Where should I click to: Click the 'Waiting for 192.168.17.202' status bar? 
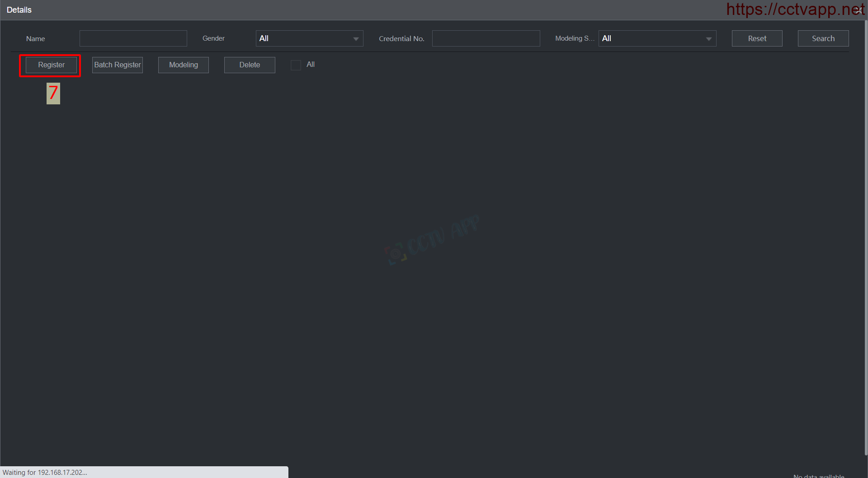(45, 472)
